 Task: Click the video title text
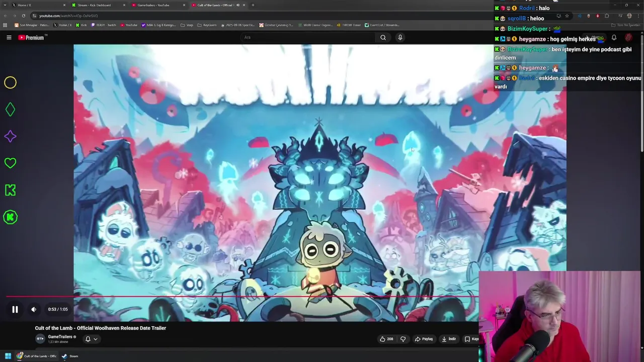tap(101, 328)
